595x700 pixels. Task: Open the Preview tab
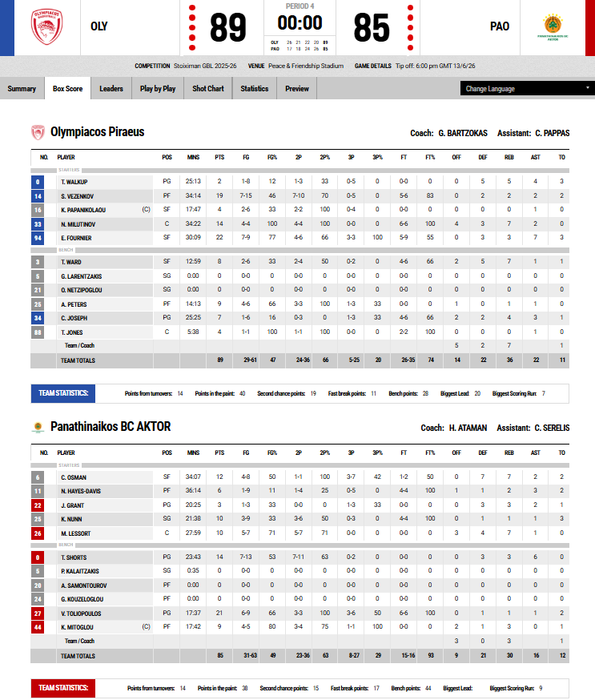(297, 88)
